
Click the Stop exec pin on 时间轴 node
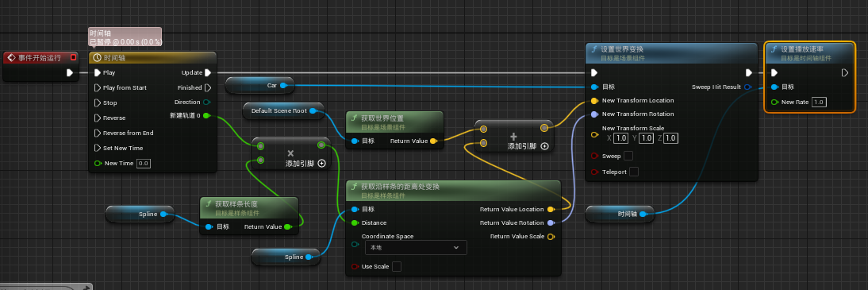coord(98,102)
